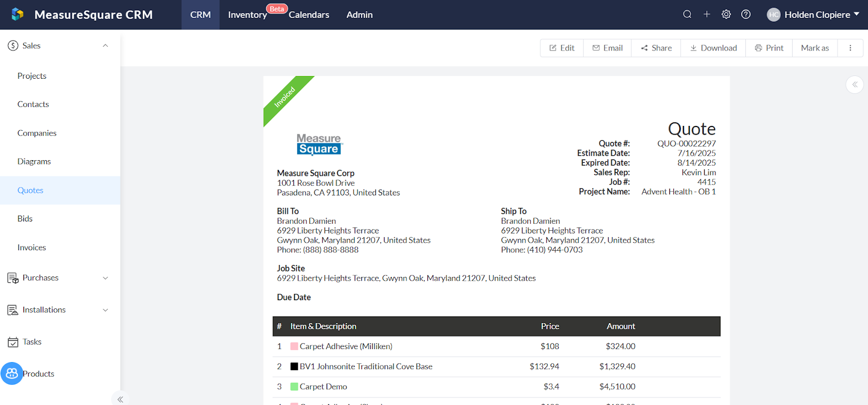
Task: Click the Item & Description column header
Action: 323,326
